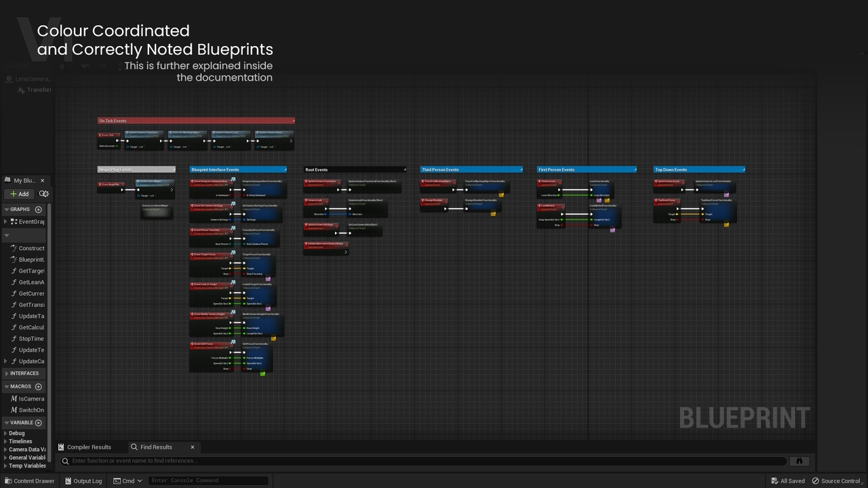Click the yellow note icon under ModifyCameraHeightFunctionality
This screenshot has width=868, height=488.
coord(273,338)
